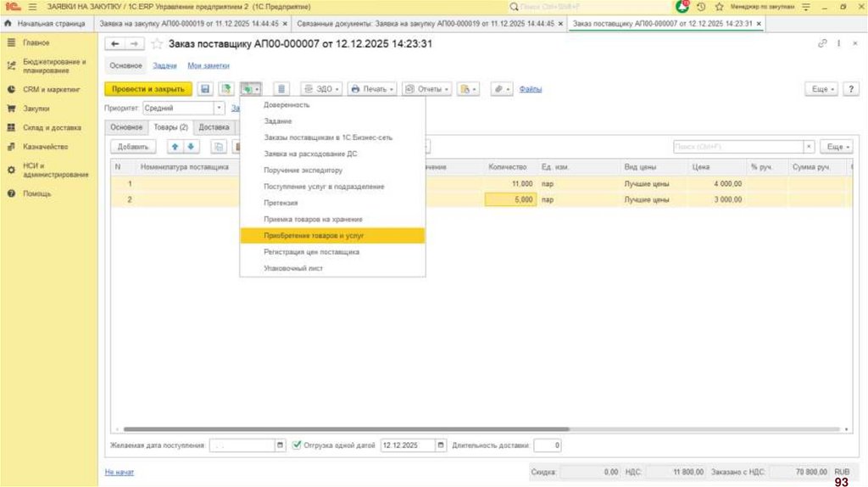Choose Заявка на расходование ДС
Image resolution: width=868 pixels, height=487 pixels.
point(332,154)
